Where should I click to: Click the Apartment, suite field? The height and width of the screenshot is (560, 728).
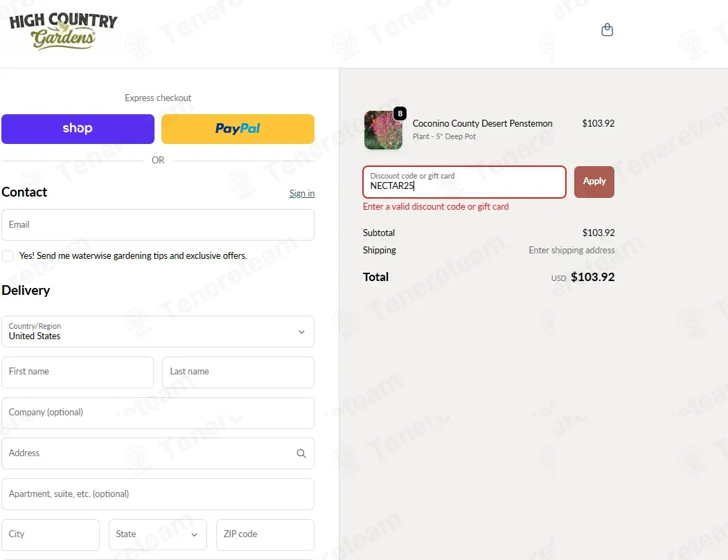[158, 494]
